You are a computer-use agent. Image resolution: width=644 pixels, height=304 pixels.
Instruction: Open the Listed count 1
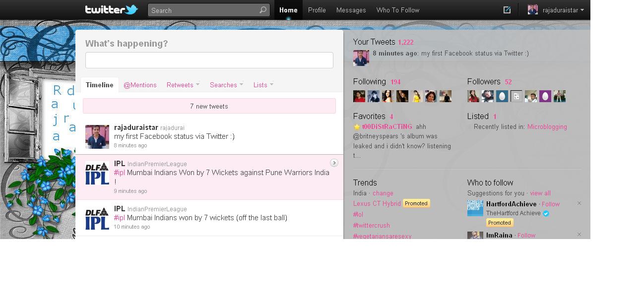tap(495, 117)
